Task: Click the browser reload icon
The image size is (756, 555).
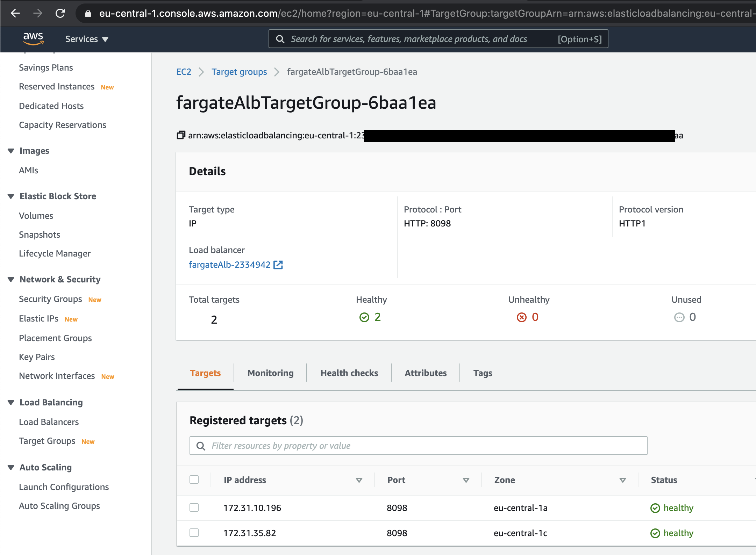Action: [60, 13]
